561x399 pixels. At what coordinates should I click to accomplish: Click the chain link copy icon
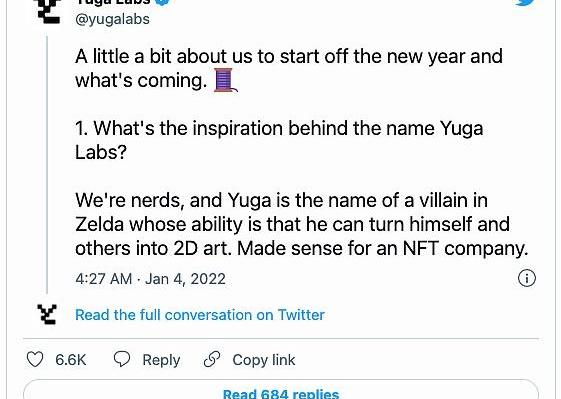(211, 360)
